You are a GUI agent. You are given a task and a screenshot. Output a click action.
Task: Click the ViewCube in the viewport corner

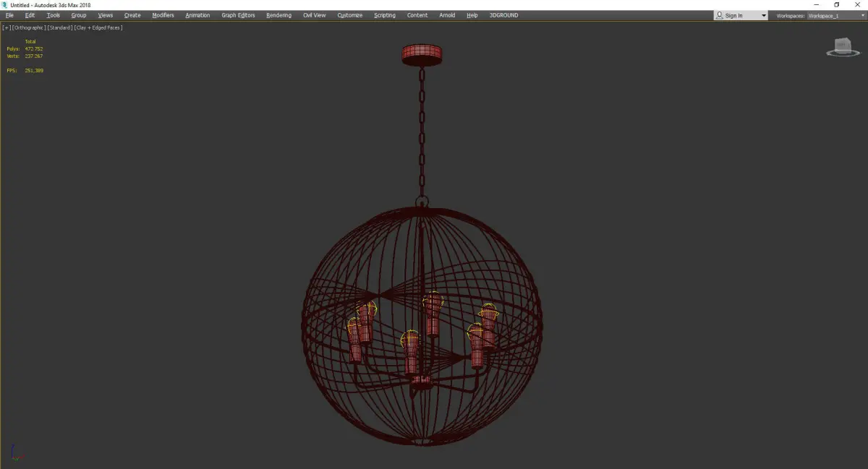[842, 47]
